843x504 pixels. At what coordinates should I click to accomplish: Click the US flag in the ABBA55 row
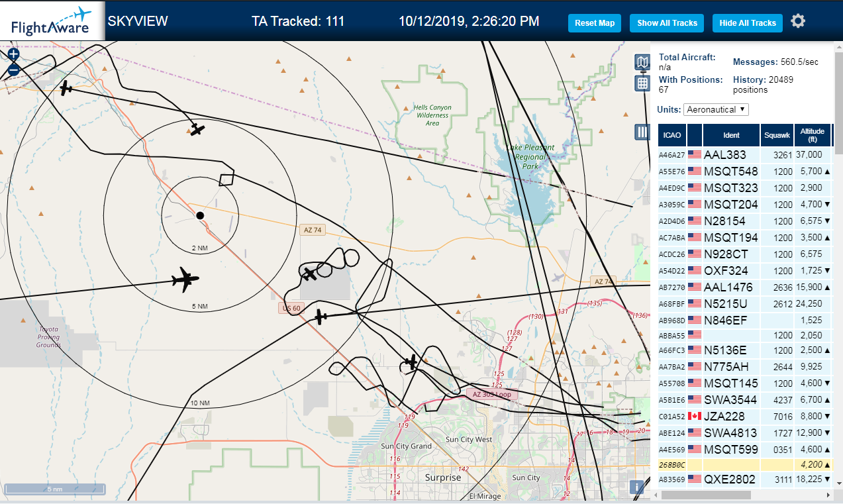tap(695, 335)
